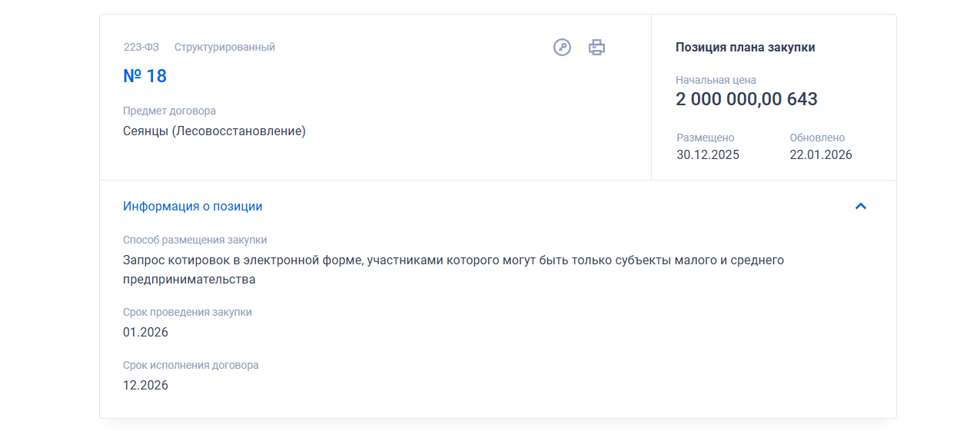This screenshot has height=431, width=980.
Task: Click the 'Способ размещения закупки' label
Action: [x=194, y=240]
